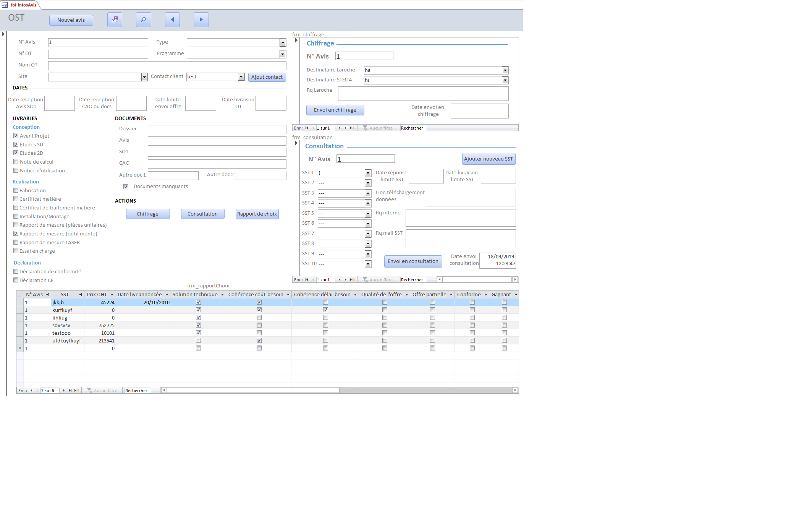Click the save/floppy disk icon
The height and width of the screenshot is (511, 812).
coord(115,19)
